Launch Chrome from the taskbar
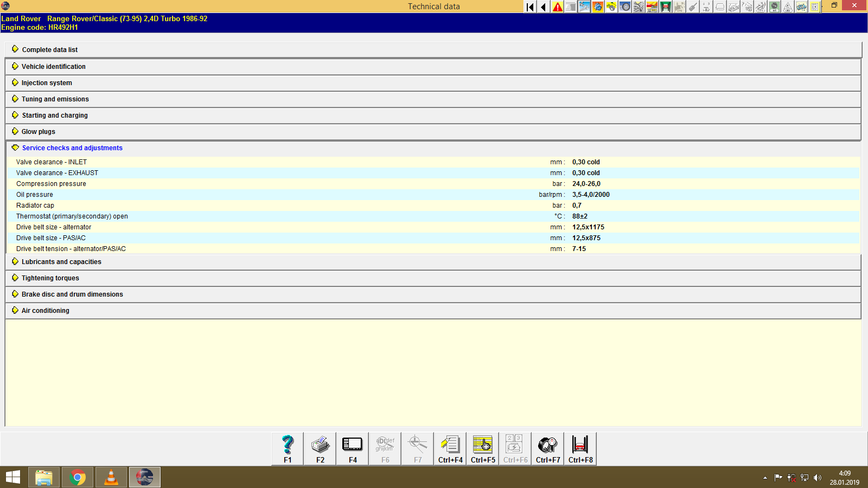 point(77,477)
